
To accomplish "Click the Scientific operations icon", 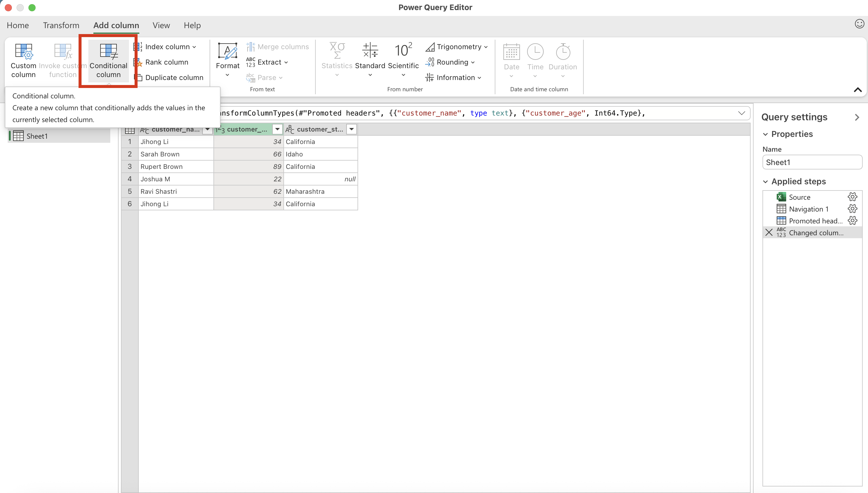I will point(403,51).
